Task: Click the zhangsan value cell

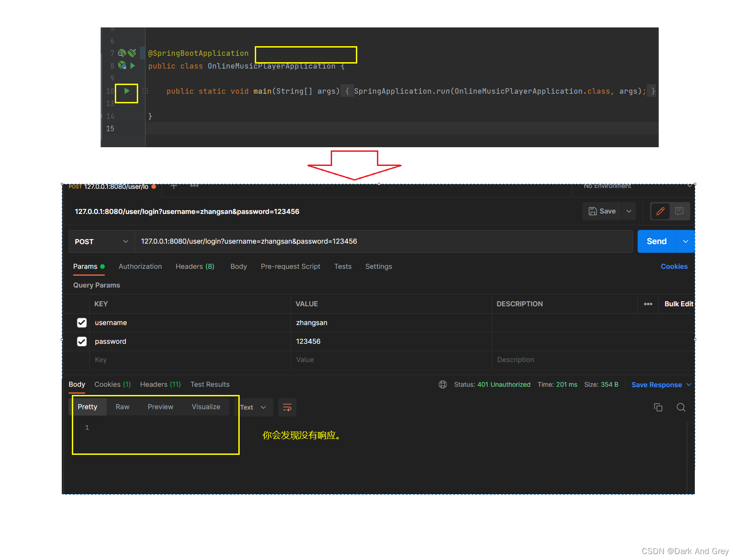Action: tap(391, 323)
